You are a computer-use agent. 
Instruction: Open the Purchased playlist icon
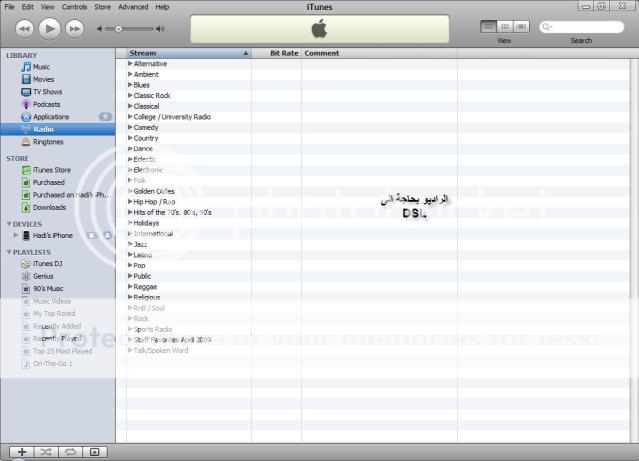[x=26, y=183]
